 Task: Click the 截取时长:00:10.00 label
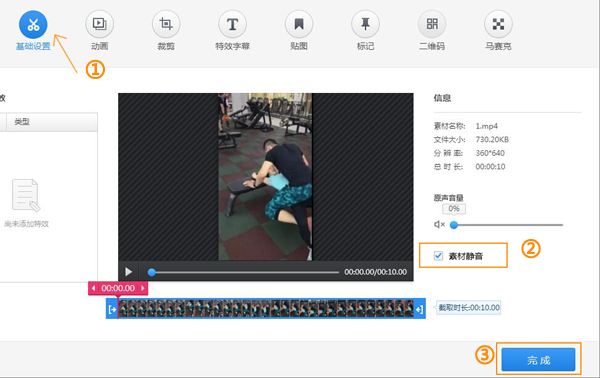469,308
